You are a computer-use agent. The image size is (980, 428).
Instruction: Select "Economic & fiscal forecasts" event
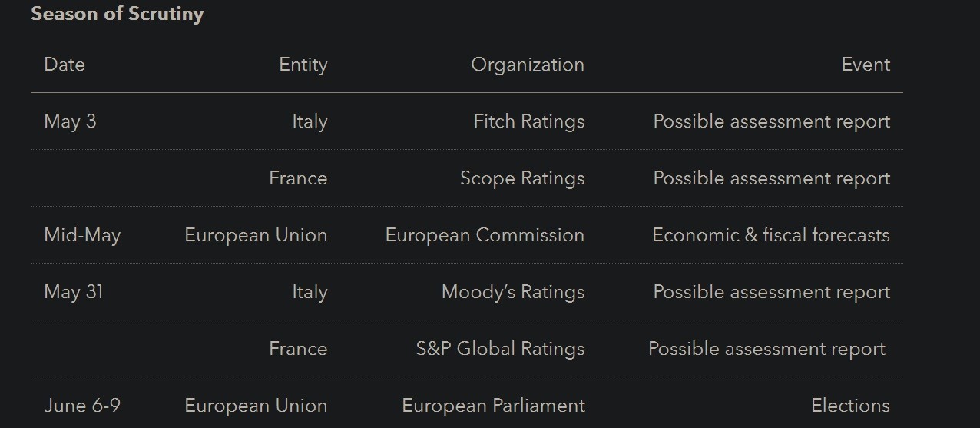coord(770,235)
